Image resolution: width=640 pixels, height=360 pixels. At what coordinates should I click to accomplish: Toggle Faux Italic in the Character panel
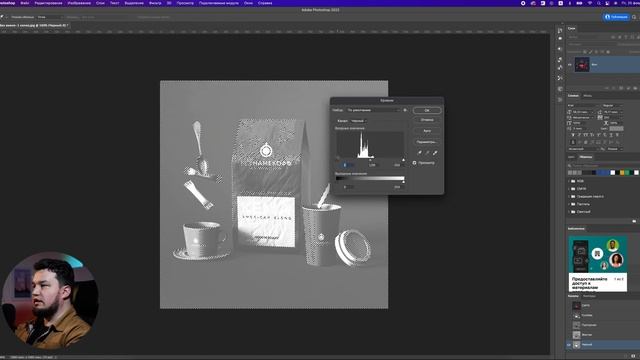579,135
